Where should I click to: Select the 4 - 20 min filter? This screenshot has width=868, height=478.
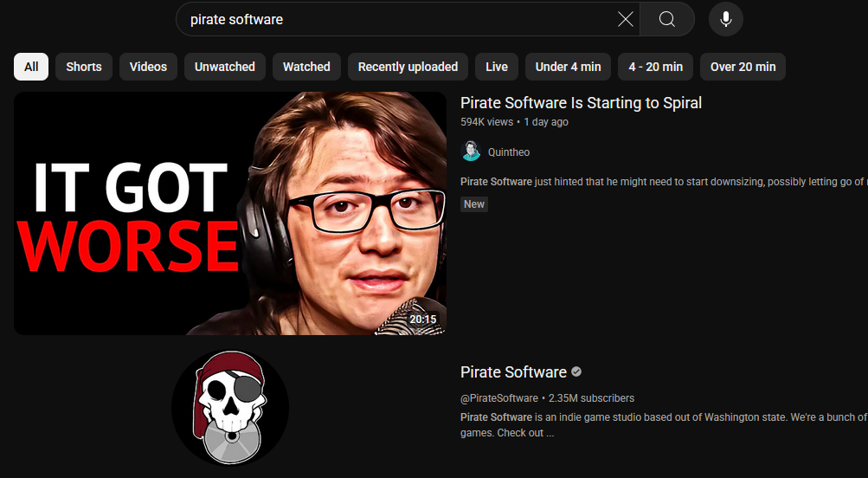[655, 67]
